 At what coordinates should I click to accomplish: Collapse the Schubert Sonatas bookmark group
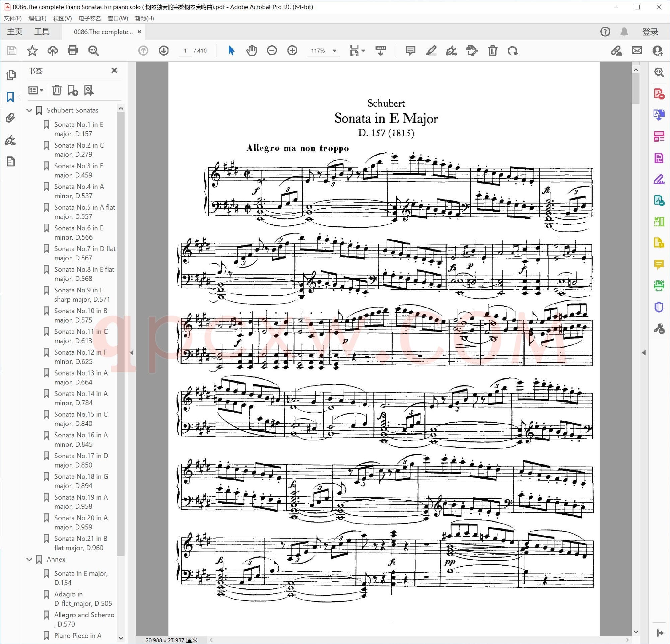pos(29,111)
